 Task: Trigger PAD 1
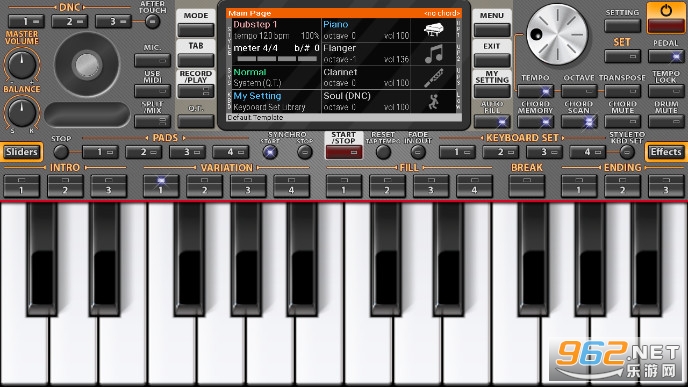[x=100, y=152]
